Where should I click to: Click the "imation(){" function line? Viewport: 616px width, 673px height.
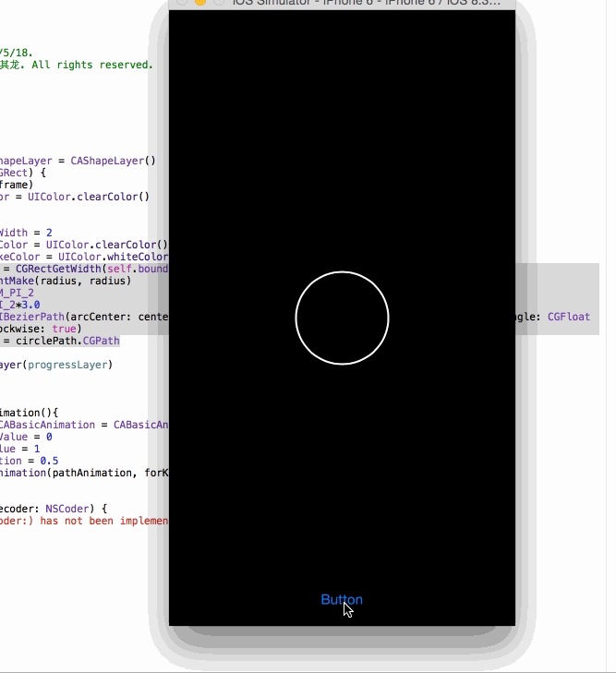29,414
